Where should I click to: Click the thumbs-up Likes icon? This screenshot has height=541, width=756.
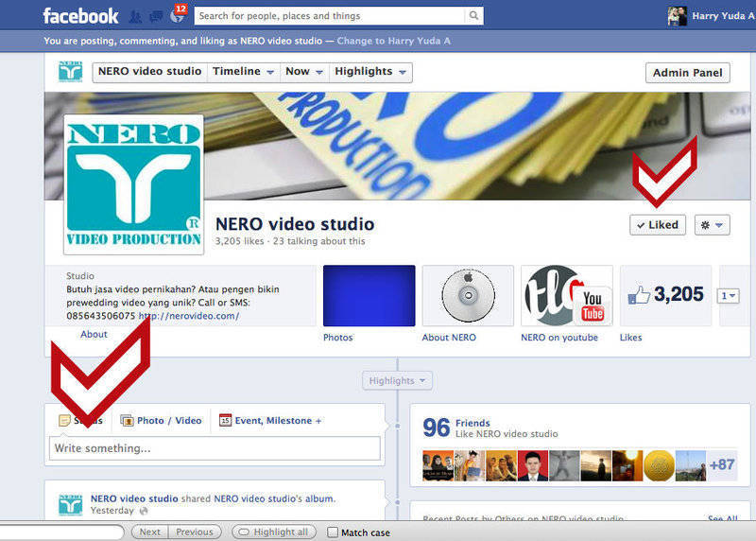[639, 294]
